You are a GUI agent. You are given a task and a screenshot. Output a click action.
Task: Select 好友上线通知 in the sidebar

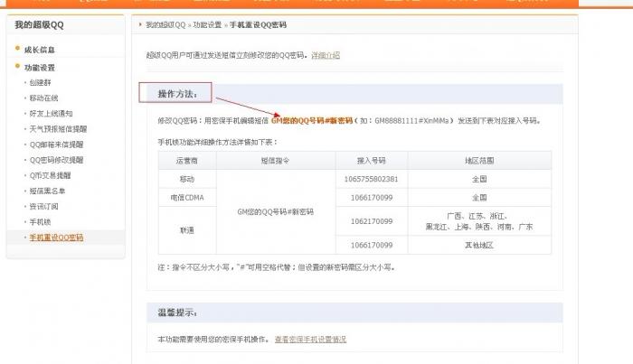click(51, 114)
